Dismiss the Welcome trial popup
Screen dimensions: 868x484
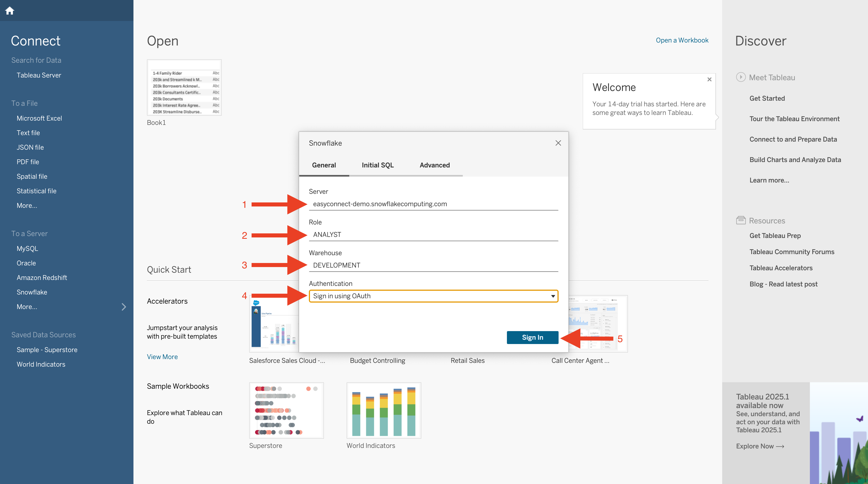[709, 79]
